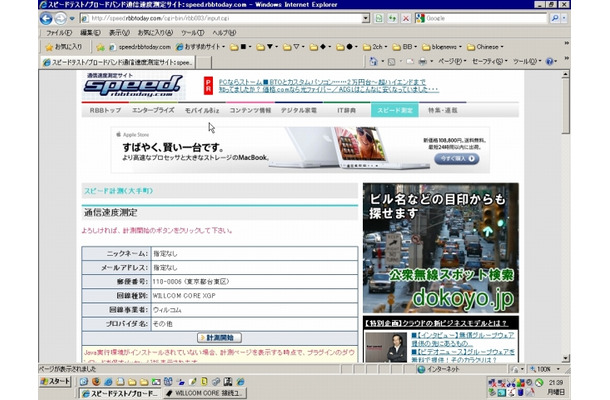Click the dokoyo.jp 公衆無線スポット検索 banner
This screenshot has height=400, width=610.
coord(441,248)
